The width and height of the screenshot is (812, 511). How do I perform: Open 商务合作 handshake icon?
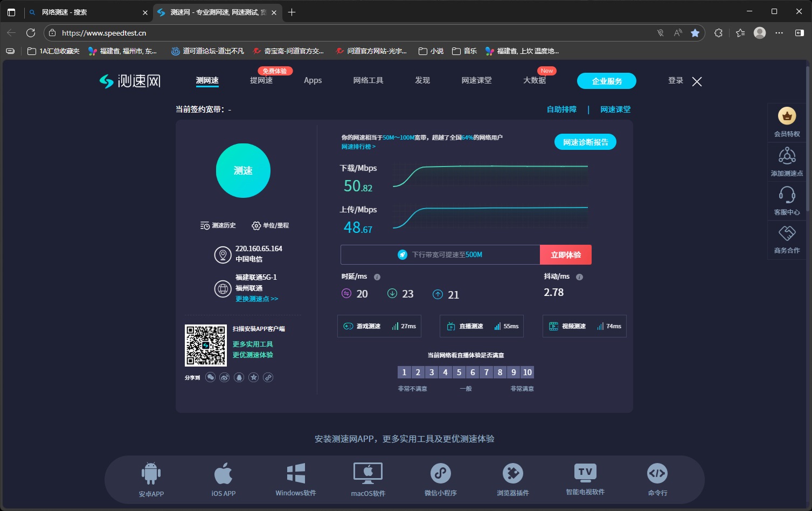coord(787,234)
